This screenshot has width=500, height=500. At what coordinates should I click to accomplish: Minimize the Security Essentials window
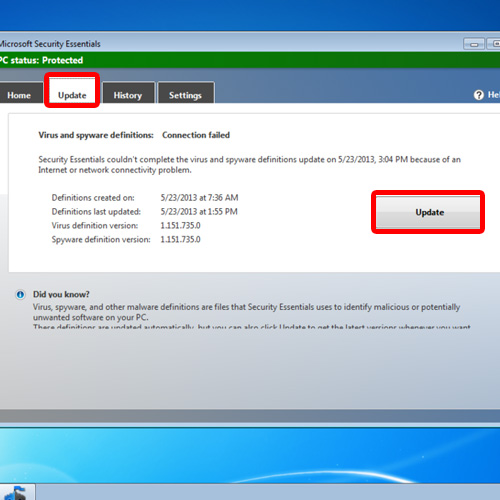(x=474, y=44)
